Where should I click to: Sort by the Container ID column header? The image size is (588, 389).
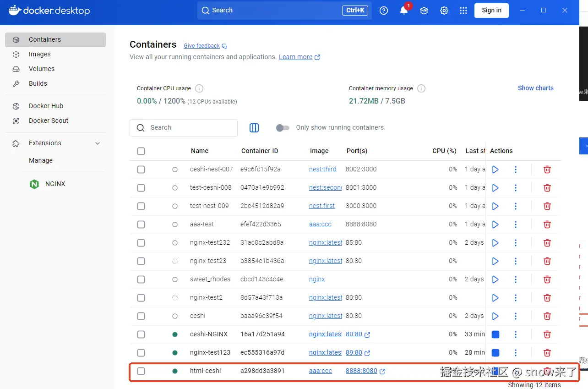click(x=260, y=151)
